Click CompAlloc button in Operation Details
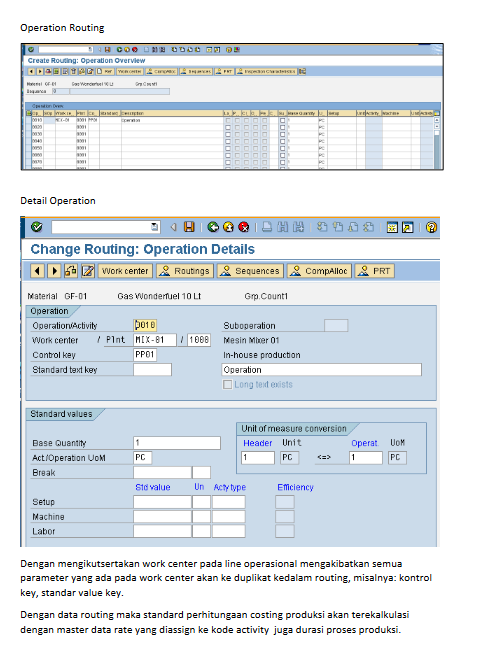This screenshot has width=477, height=653. click(320, 271)
